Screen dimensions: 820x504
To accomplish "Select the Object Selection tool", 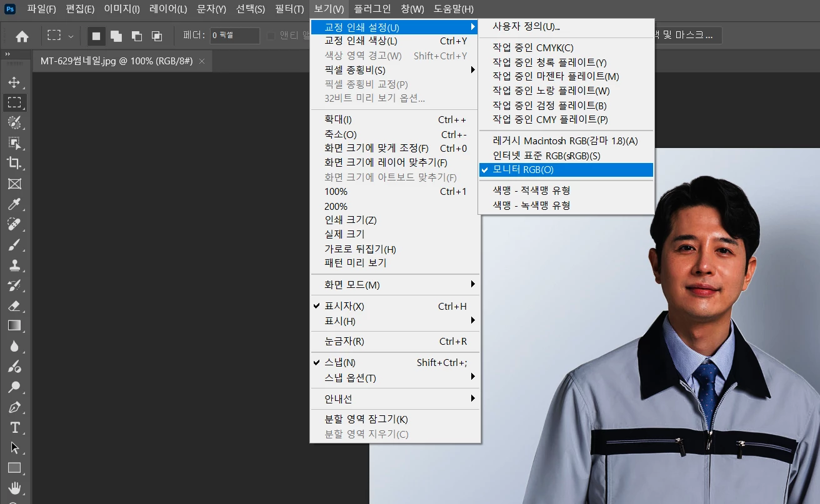I will [14, 143].
